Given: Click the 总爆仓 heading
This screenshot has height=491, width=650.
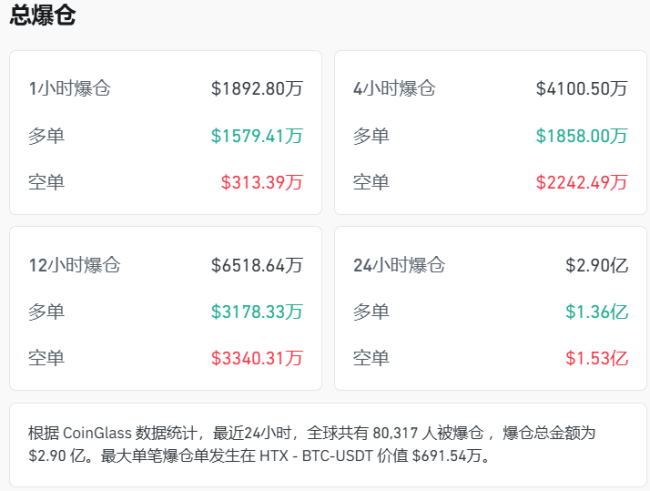Looking at the screenshot, I should pos(43,15).
